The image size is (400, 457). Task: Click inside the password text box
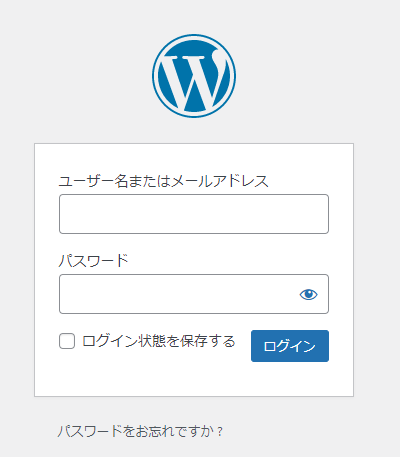point(180,294)
